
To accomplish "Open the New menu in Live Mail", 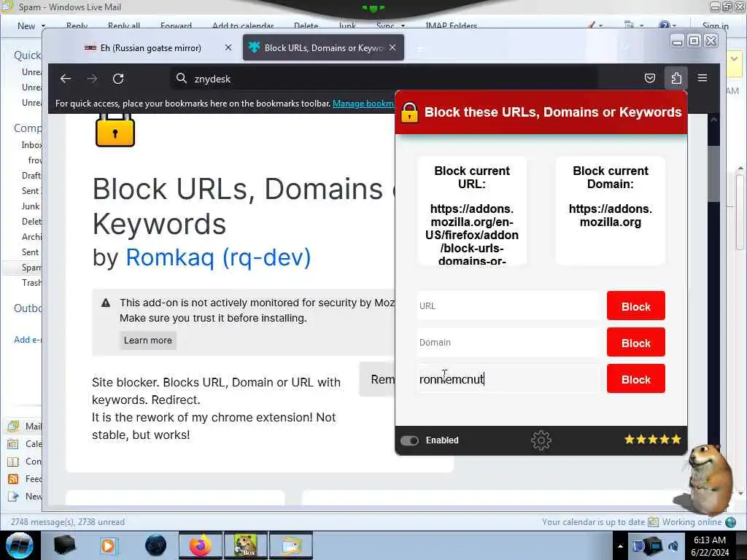I will tap(26, 26).
